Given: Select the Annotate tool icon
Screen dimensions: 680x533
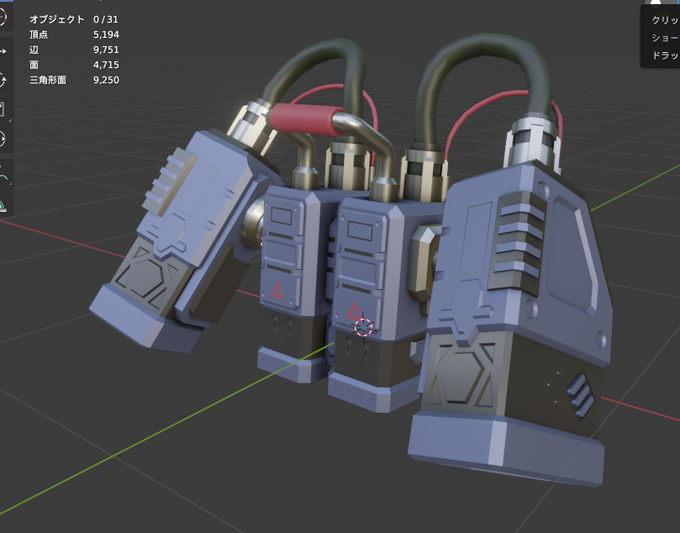Looking at the screenshot, I should tap(3, 173).
